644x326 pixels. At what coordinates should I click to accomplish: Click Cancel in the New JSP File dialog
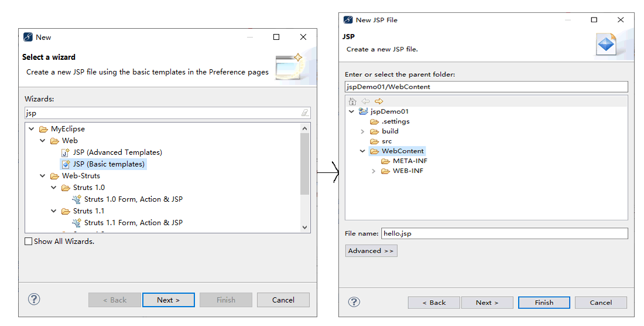[x=601, y=303]
